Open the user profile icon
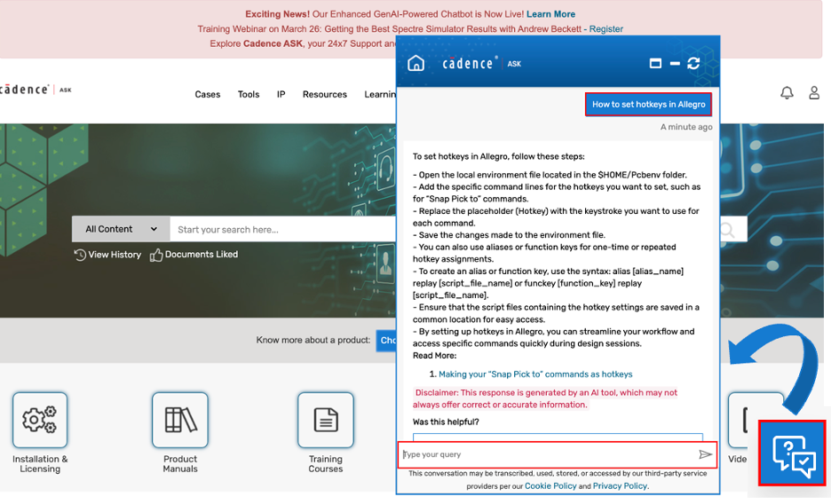Screen dimensions: 831x504 [814, 93]
